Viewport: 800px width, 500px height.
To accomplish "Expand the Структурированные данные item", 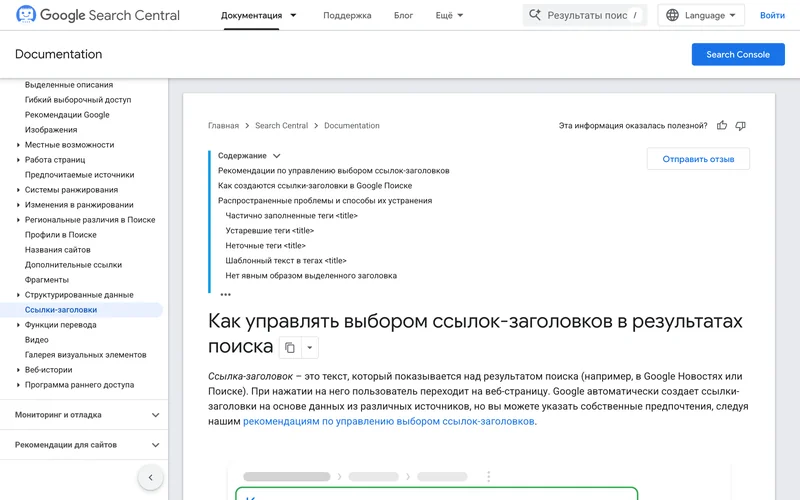I will [x=18, y=295].
